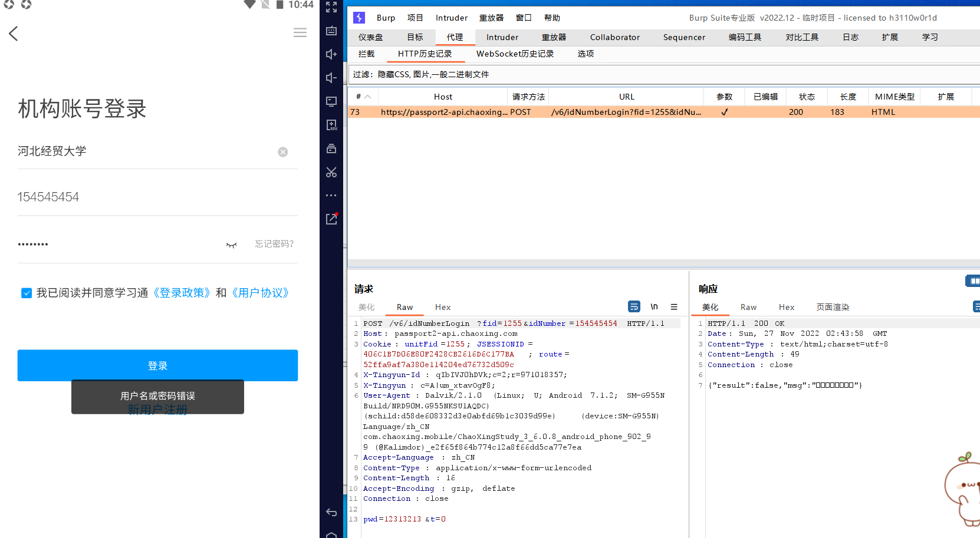
Task: Open the 项目 menu
Action: [x=415, y=18]
